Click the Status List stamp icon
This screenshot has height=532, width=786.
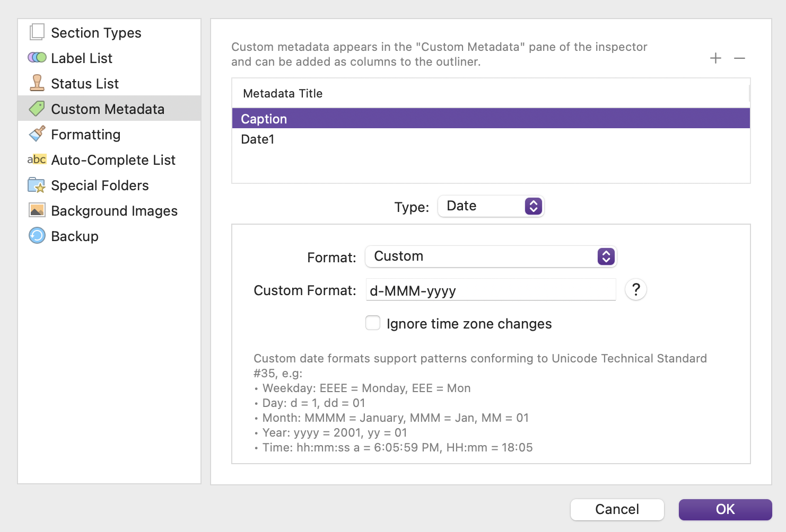pyautogui.click(x=37, y=83)
